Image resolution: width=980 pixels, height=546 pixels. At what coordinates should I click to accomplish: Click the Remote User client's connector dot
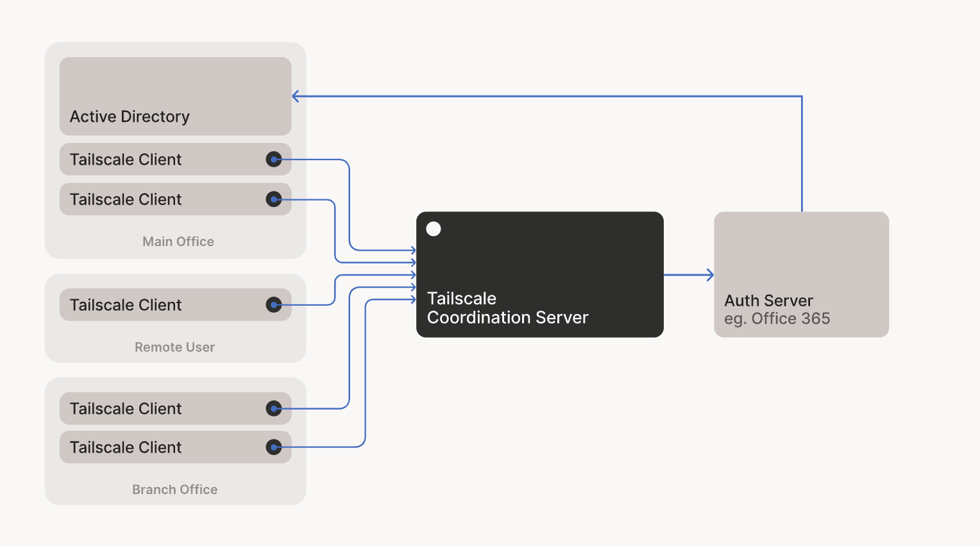point(274,305)
